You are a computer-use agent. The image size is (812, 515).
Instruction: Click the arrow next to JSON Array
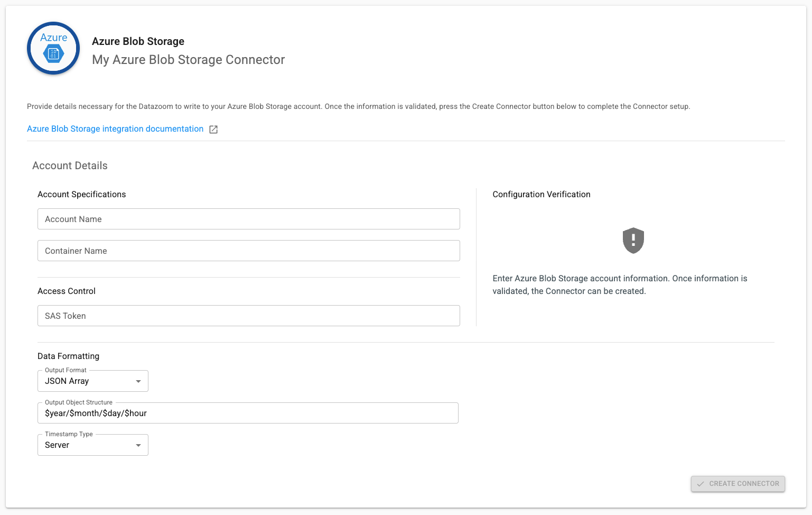(x=138, y=381)
